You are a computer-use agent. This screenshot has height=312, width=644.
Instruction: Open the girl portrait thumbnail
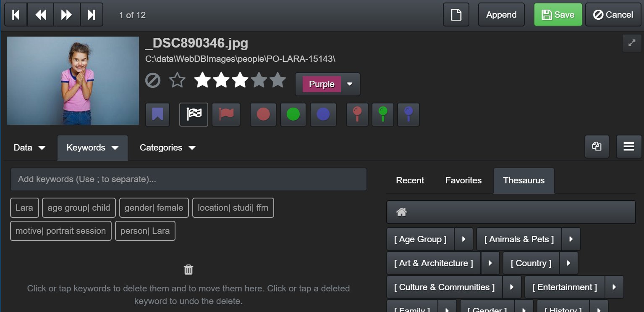(73, 81)
